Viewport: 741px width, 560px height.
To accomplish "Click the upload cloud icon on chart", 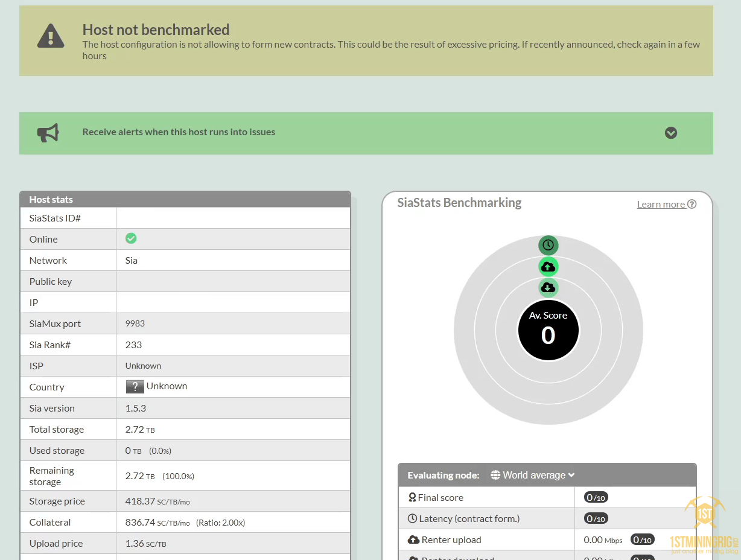I will coord(548,266).
